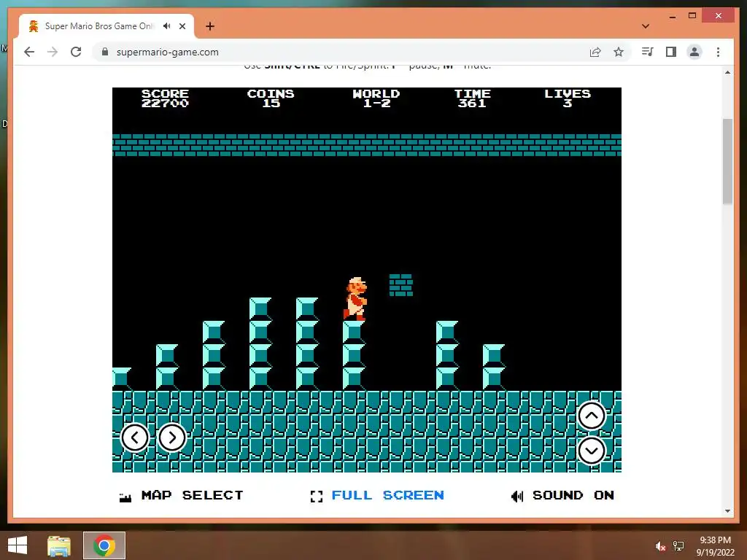Viewport: 747px width, 560px height.
Task: Bookmark this page with the star icon
Action: click(x=619, y=52)
